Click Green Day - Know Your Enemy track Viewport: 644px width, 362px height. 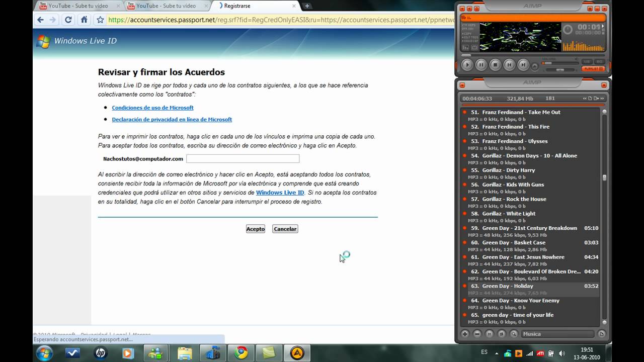[x=530, y=304]
